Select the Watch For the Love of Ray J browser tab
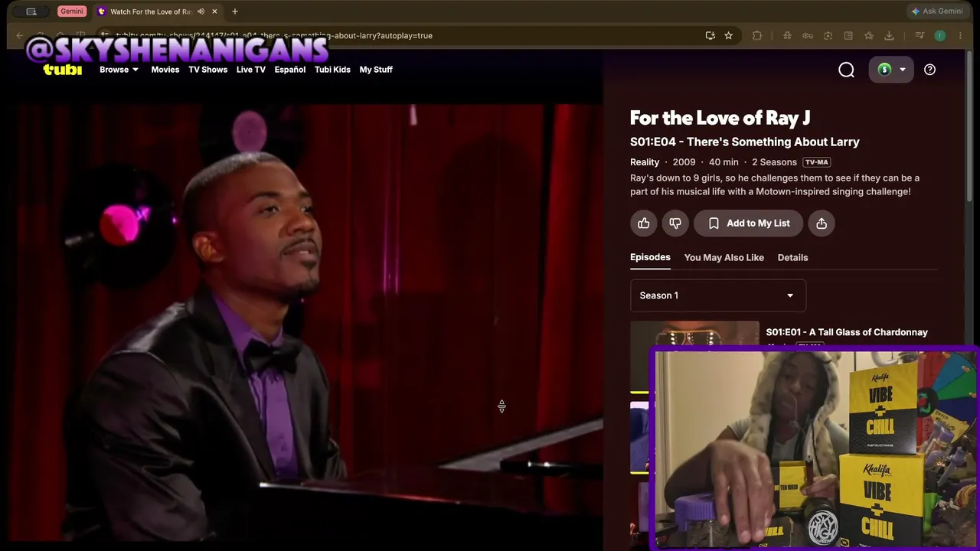980x551 pixels. point(158,11)
